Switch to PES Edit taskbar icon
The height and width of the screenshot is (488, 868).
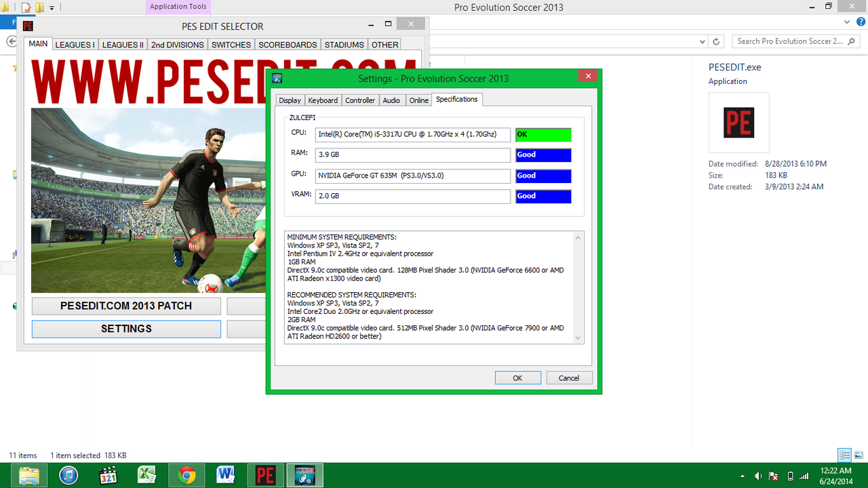[265, 475]
